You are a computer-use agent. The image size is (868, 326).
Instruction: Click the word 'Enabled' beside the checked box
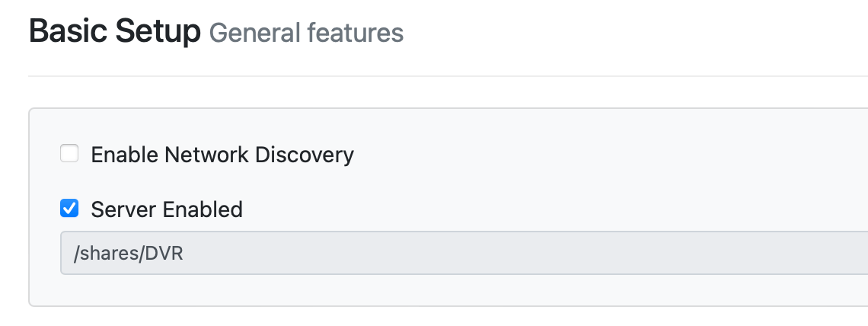(x=201, y=209)
